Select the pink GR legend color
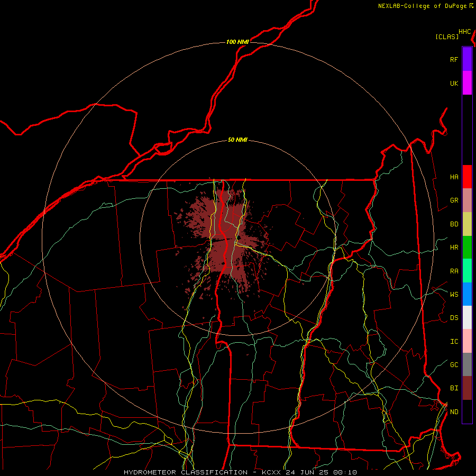This screenshot has height=476, width=476. [x=467, y=200]
